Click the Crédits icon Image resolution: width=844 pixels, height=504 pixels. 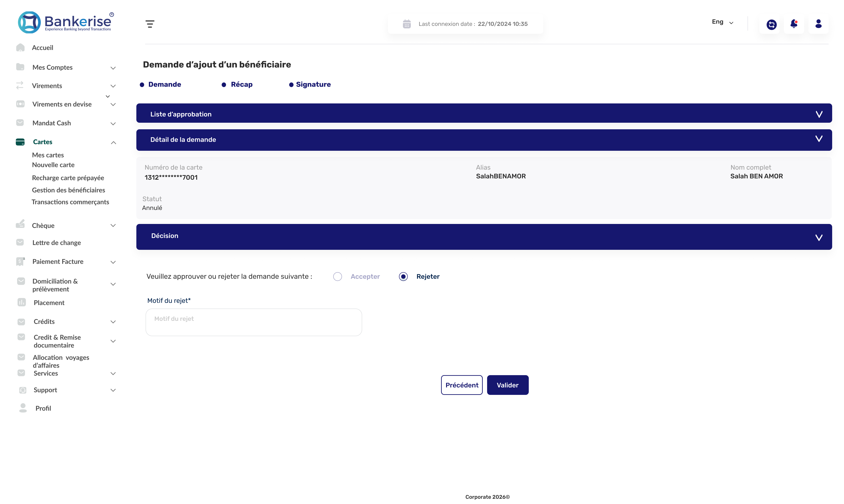pos(21,322)
